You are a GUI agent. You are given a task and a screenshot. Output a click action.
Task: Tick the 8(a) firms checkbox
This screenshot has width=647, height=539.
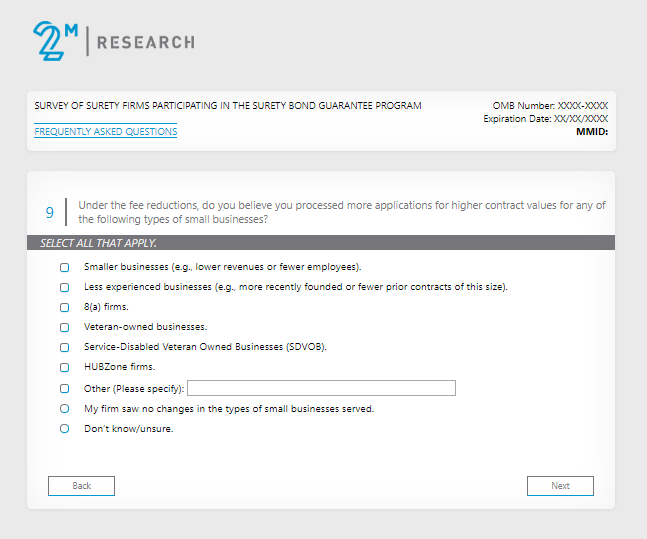(x=65, y=308)
